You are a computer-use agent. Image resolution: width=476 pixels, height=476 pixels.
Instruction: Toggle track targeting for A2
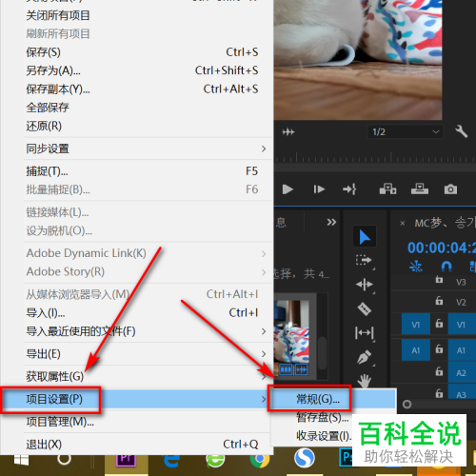462,372
